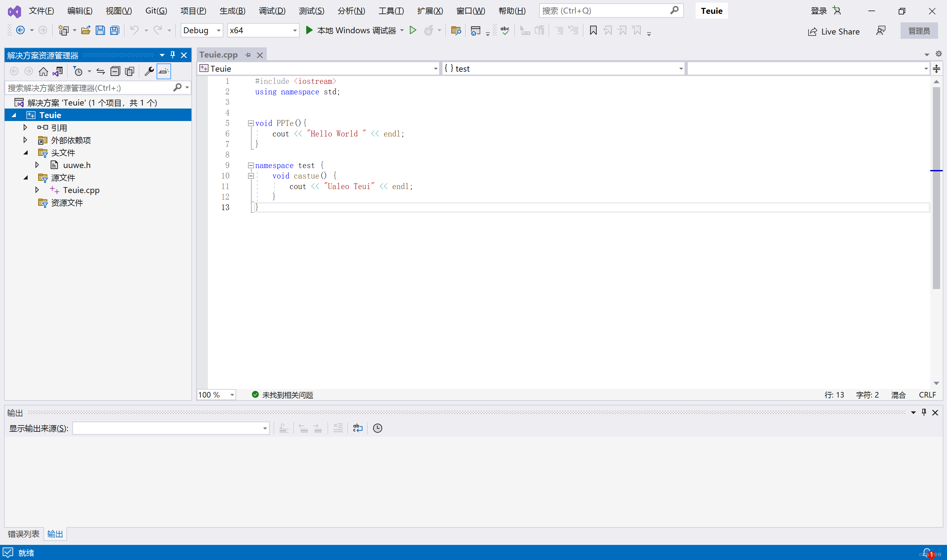
Task: Click the Properties wrench icon
Action: tap(149, 71)
